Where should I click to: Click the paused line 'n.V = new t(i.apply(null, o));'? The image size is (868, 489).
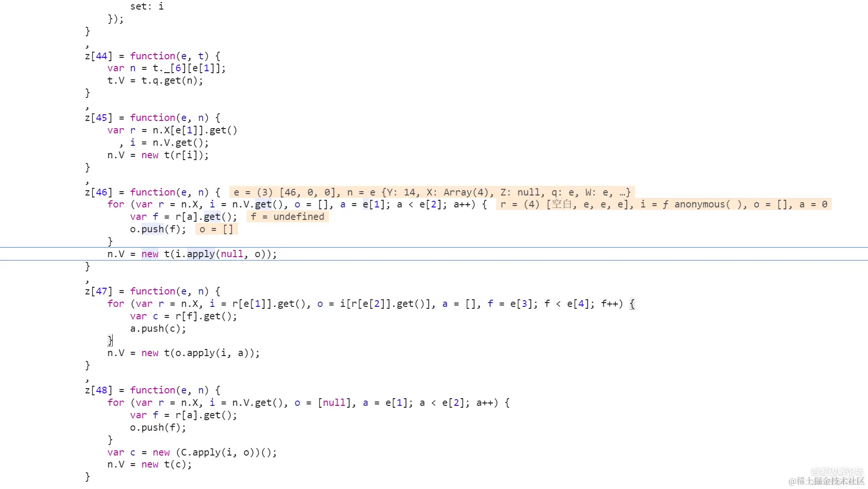[x=192, y=254]
